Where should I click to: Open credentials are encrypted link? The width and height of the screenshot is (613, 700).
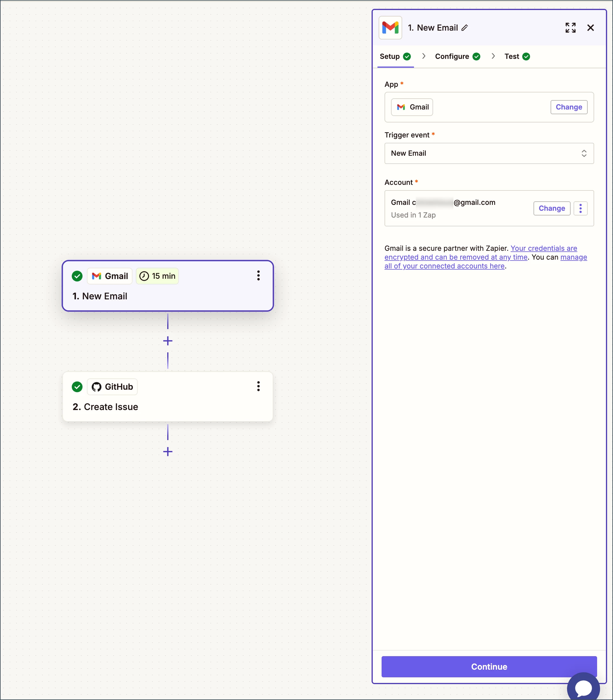click(481, 253)
